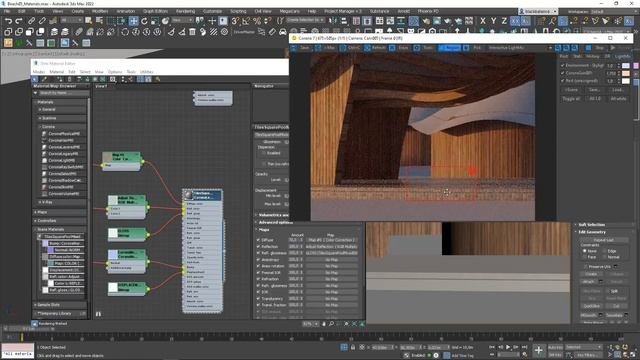Open the Modifiers menu
The image size is (640, 360).
[x=100, y=11]
